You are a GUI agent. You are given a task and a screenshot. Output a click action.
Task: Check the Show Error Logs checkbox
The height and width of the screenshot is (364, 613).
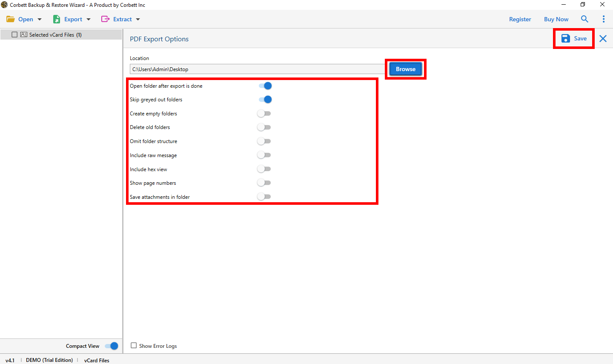point(134,346)
